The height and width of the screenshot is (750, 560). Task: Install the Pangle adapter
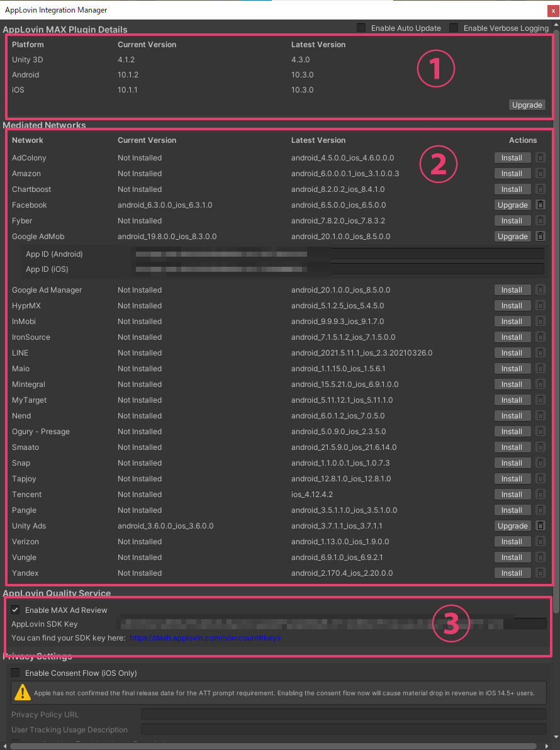point(512,510)
